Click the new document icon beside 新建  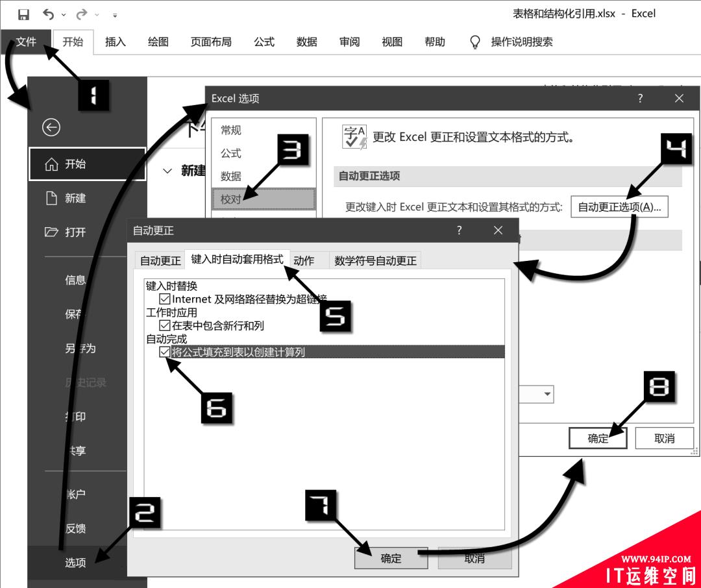[51, 198]
